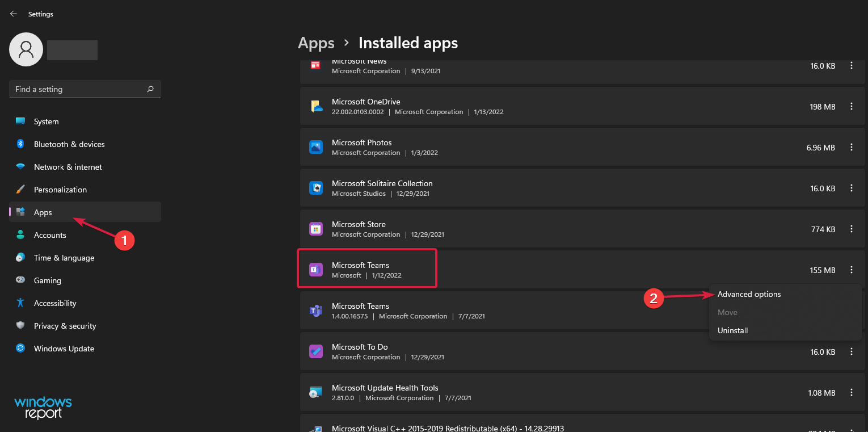868x432 pixels.
Task: Choose Uninstall from context menu
Action: pyautogui.click(x=786, y=330)
